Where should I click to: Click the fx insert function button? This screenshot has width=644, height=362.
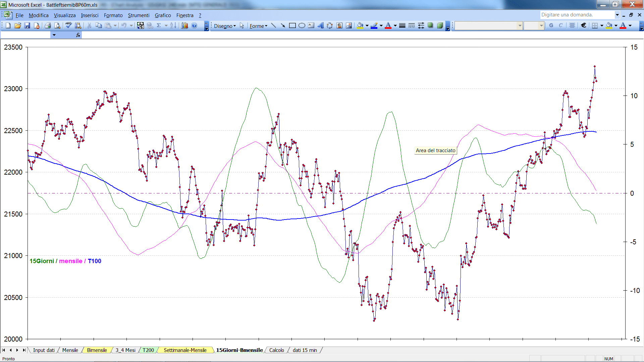(x=78, y=35)
